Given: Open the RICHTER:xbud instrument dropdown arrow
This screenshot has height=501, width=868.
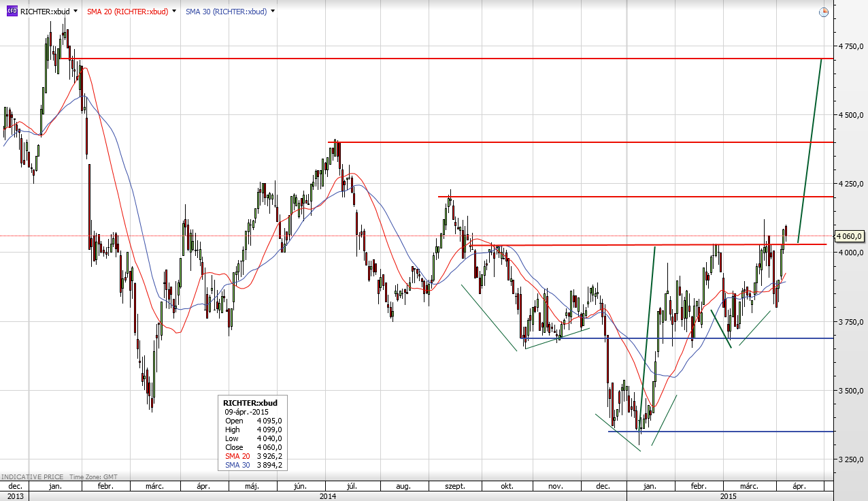Looking at the screenshot, I should coord(75,12).
